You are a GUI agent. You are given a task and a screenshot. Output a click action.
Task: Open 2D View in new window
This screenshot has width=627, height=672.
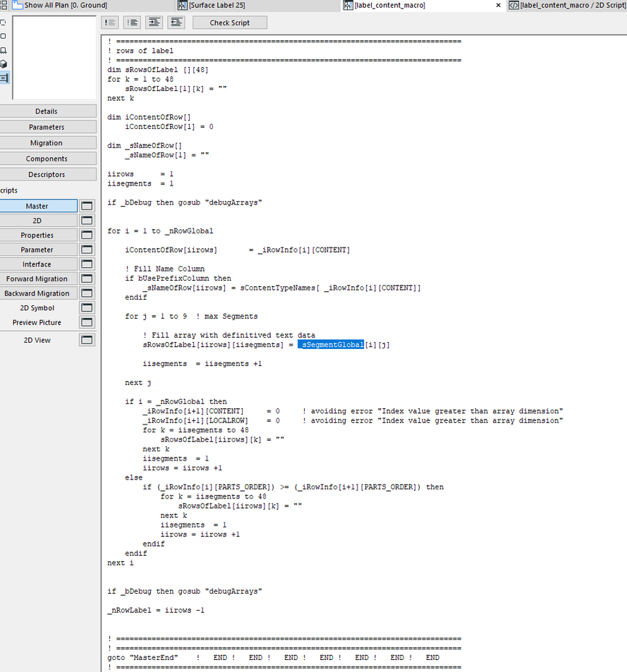point(87,341)
